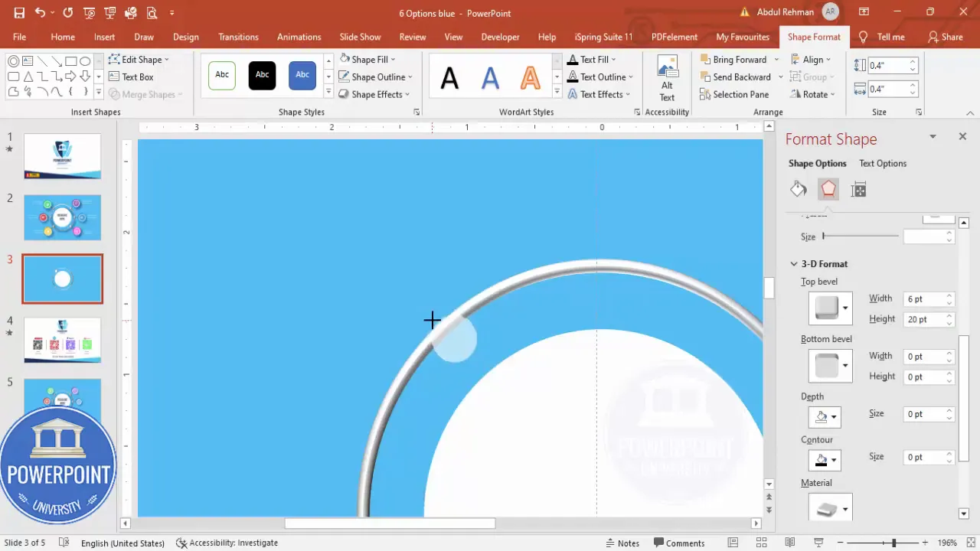
Task: Switch to the Animations tab
Action: coord(299,37)
